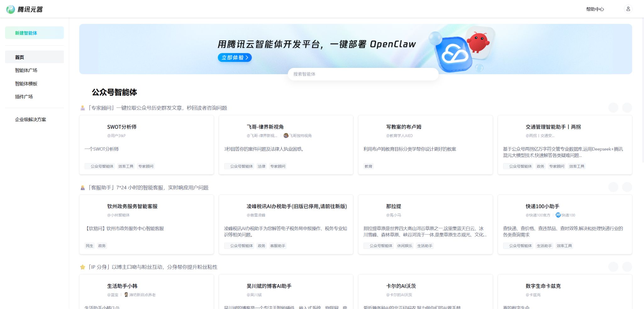644x309 pixels.
Task: Show next cards in 专家顾问 row
Action: [627, 108]
